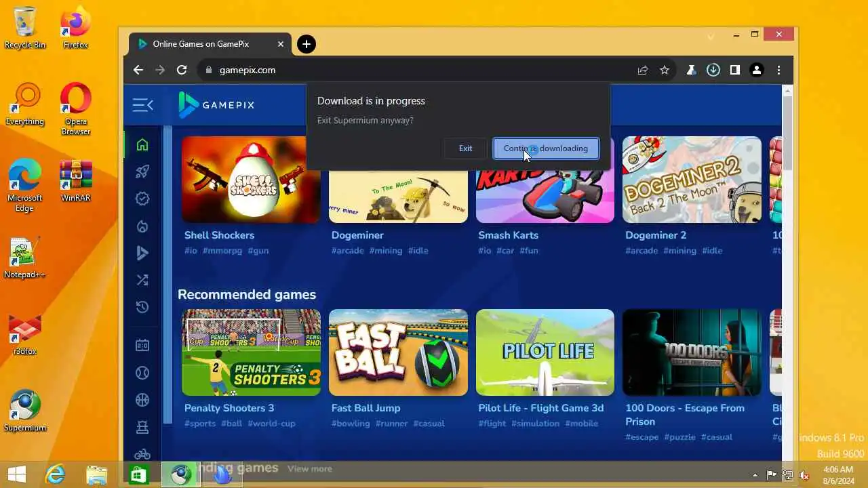The height and width of the screenshot is (488, 868).
Task: Open the rocket icon in sidebar
Action: pos(142,171)
